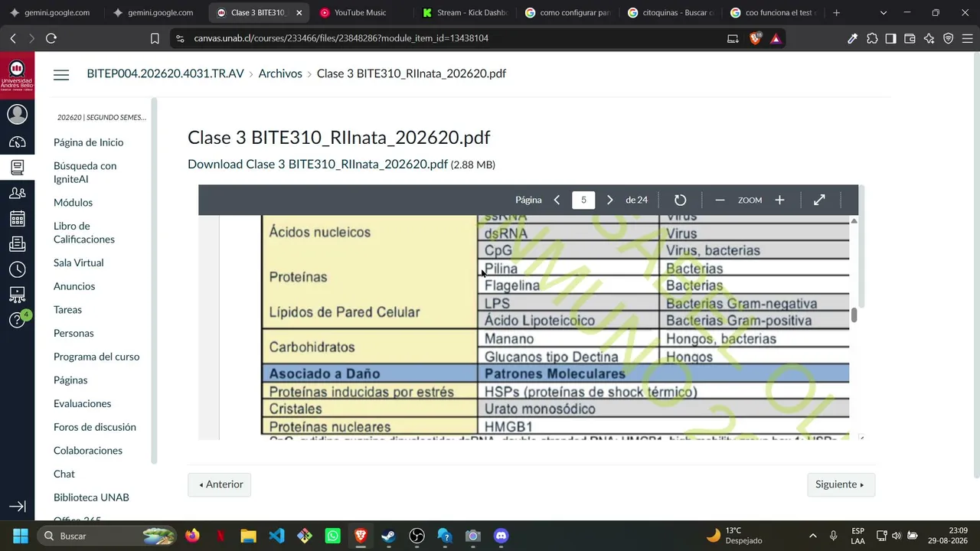Open Archivos breadcrumb link
The image size is (980, 551).
[x=280, y=73]
